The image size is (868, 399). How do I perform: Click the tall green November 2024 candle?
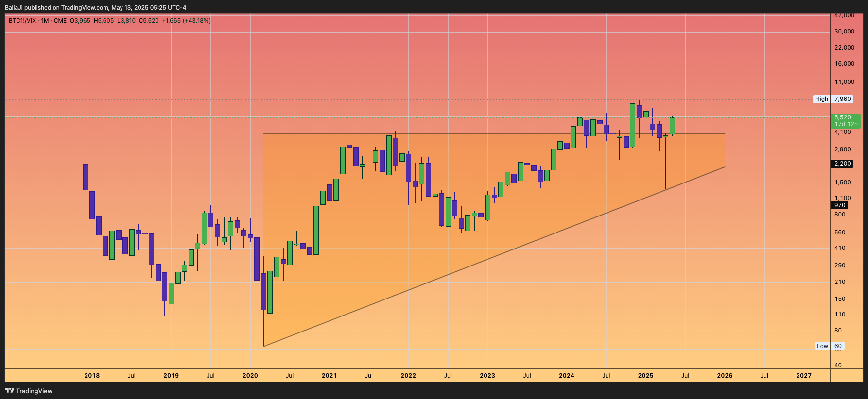(632, 125)
